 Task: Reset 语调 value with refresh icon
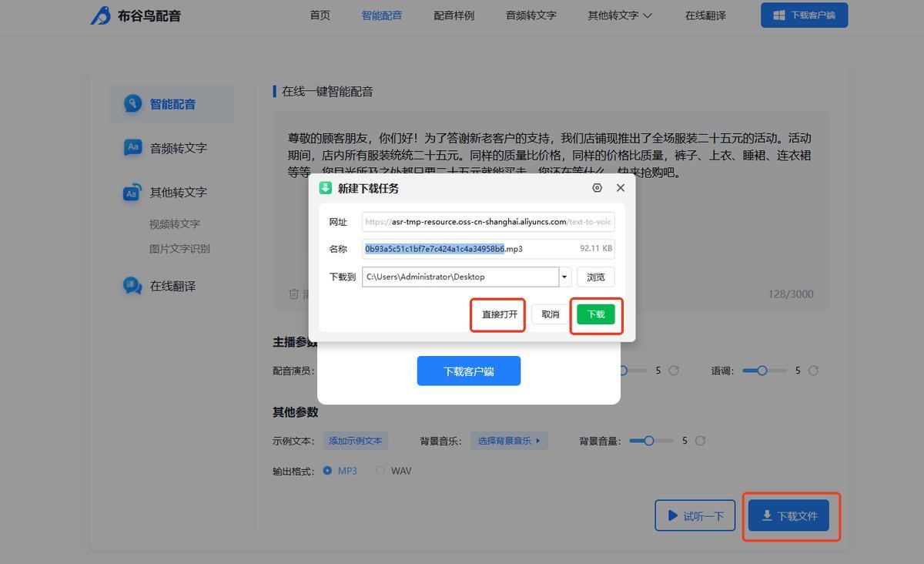[x=813, y=371]
